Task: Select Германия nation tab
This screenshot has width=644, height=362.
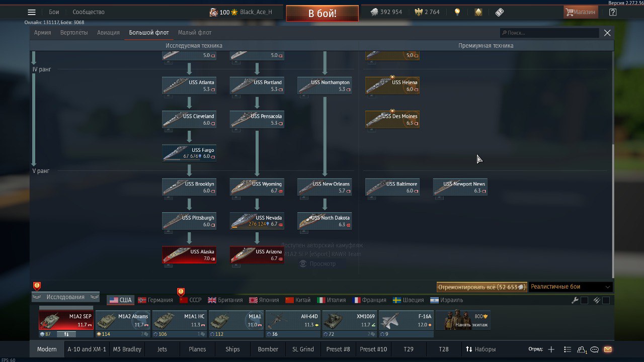Action: (155, 300)
